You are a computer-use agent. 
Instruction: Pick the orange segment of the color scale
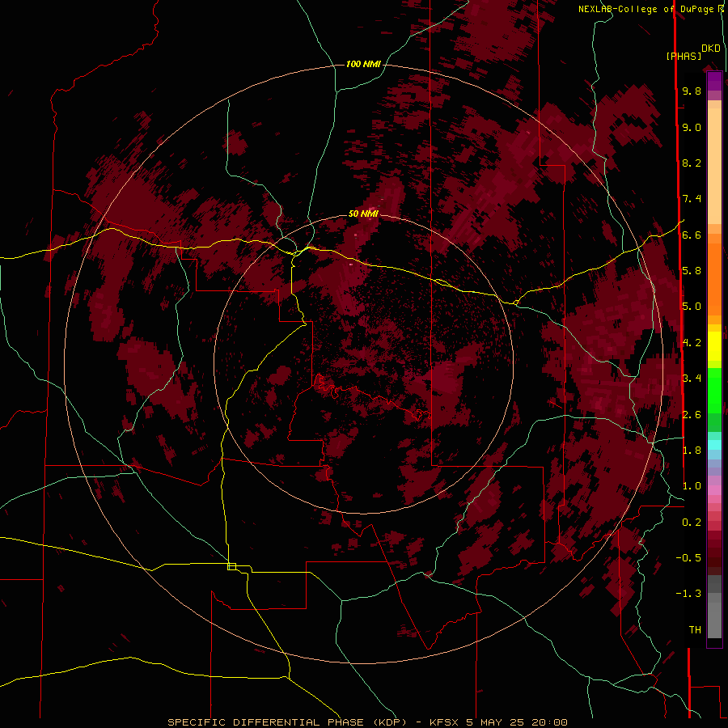click(x=714, y=280)
